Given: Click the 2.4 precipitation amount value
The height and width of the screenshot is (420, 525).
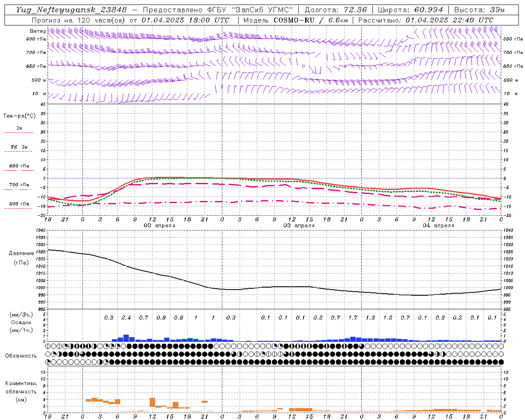Looking at the screenshot, I should pos(126,317).
